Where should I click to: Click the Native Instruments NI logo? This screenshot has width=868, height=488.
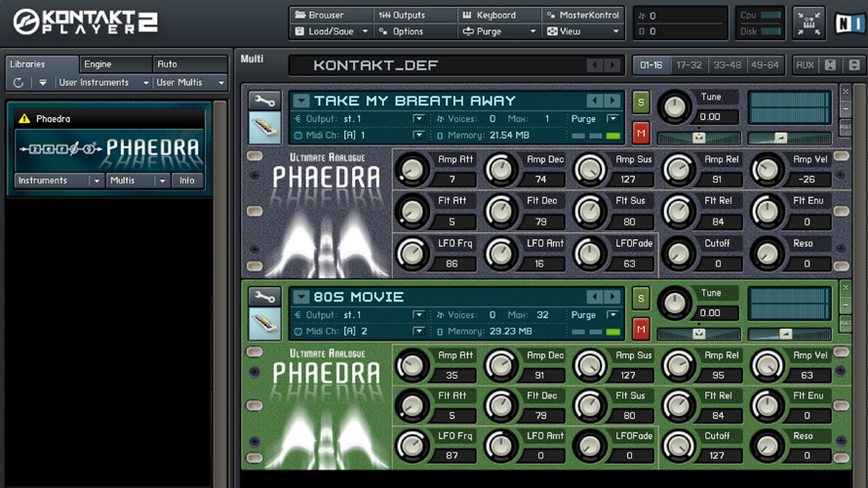click(848, 23)
